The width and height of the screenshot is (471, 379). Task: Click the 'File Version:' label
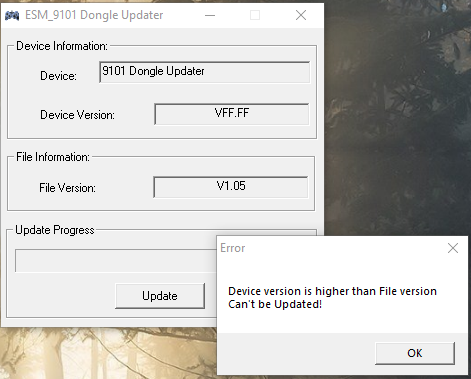click(x=67, y=188)
